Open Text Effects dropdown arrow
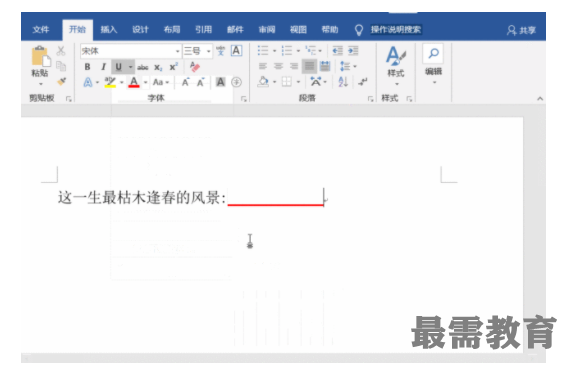563x372 pixels. point(97,82)
